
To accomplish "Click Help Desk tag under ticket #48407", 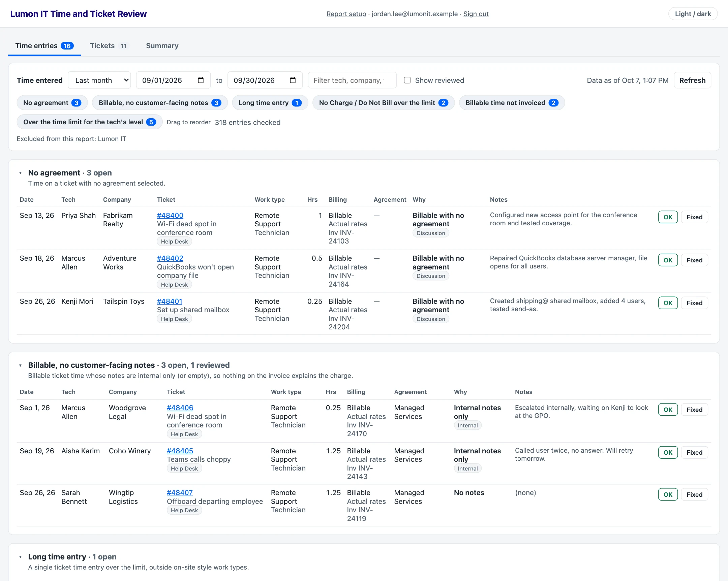I will (184, 511).
